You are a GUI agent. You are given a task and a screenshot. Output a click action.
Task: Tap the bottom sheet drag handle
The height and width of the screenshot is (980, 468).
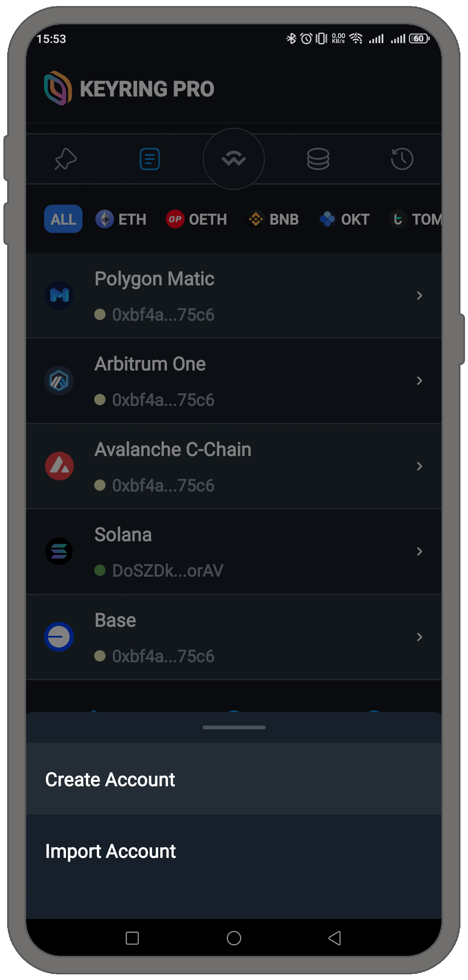[234, 727]
